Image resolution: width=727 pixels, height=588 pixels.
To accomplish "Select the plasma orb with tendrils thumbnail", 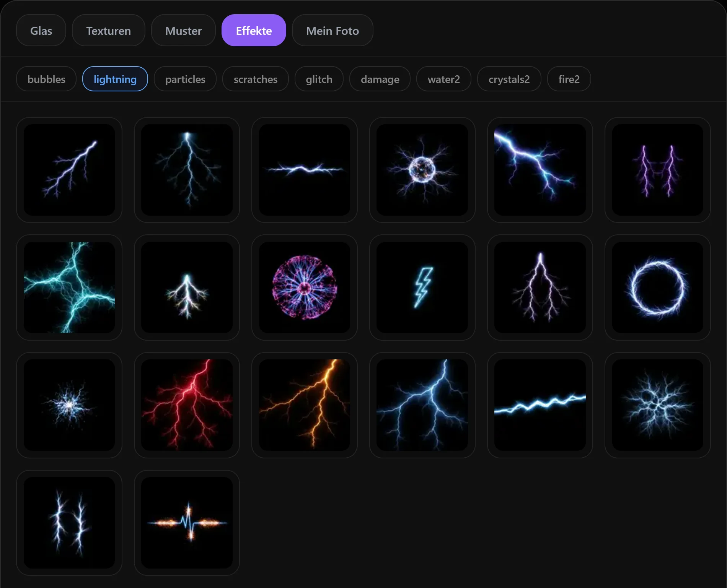I will click(x=422, y=170).
